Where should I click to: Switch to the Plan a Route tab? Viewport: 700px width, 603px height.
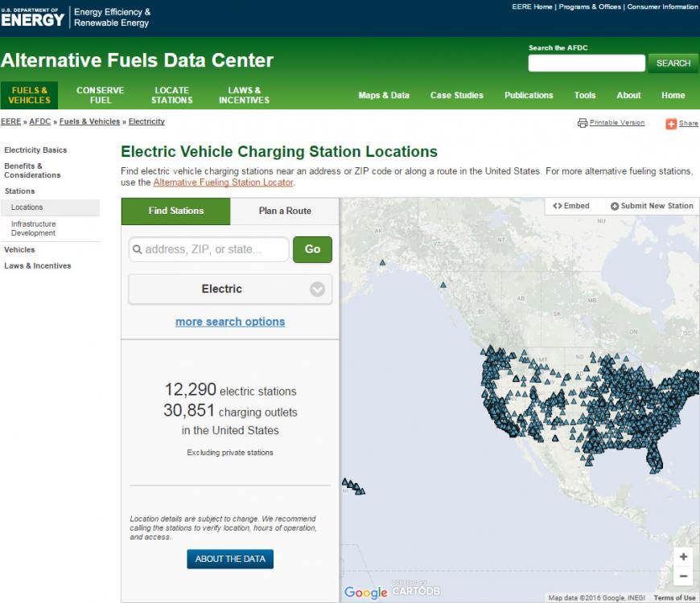(x=285, y=211)
